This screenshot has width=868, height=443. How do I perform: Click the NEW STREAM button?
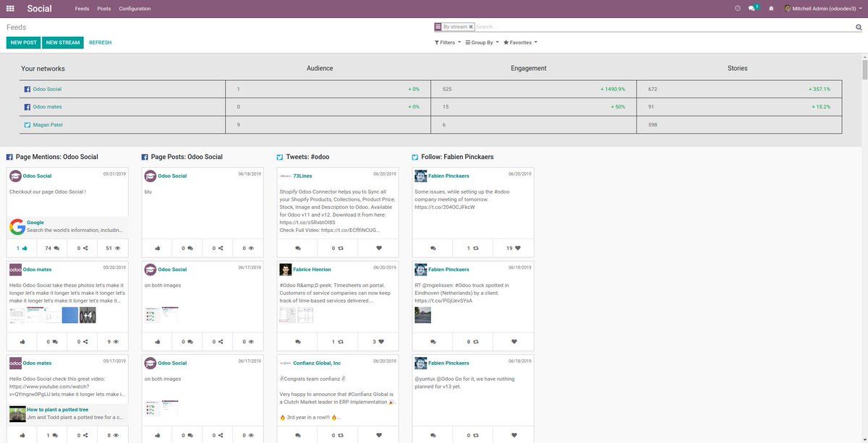(63, 43)
